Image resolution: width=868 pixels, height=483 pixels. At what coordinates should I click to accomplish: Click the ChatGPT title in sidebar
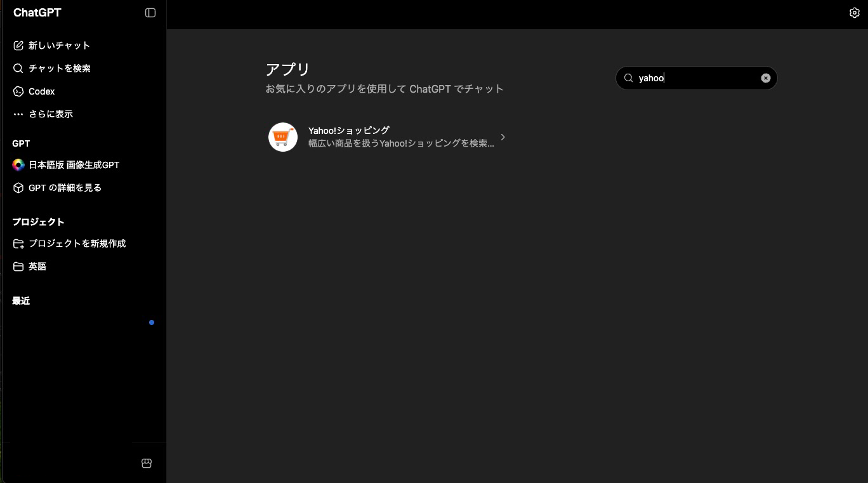37,13
